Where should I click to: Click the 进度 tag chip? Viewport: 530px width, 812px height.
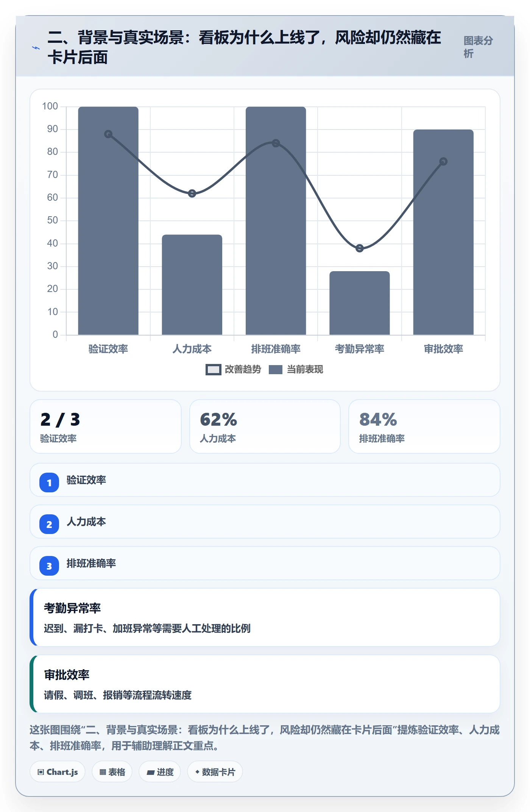[x=160, y=772]
